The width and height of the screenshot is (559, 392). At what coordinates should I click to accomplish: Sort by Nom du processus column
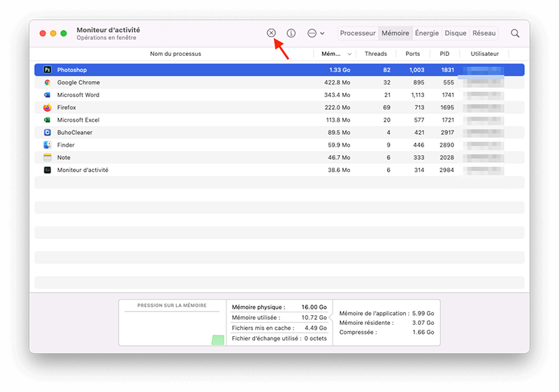point(175,54)
